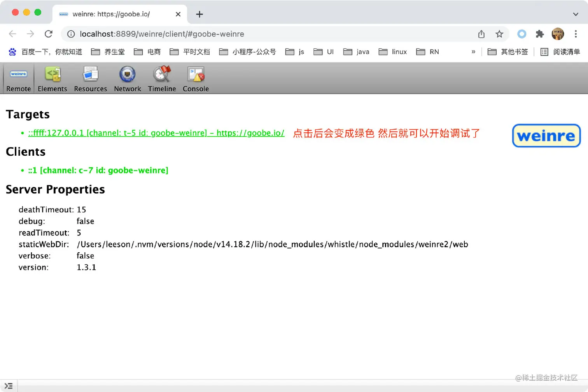The width and height of the screenshot is (588, 392).
Task: Click the blue circle extension icon
Action: (522, 34)
